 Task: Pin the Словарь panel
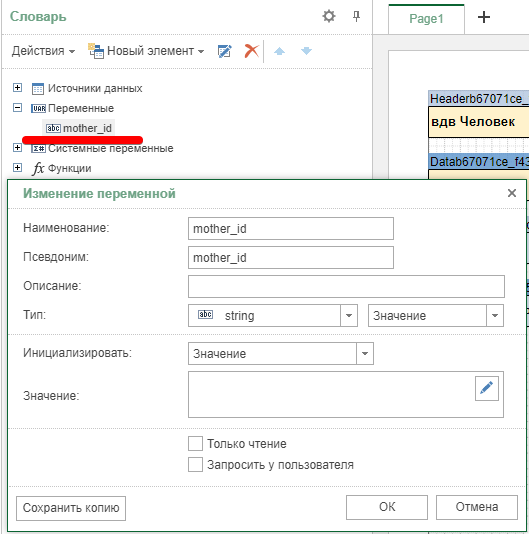[356, 16]
